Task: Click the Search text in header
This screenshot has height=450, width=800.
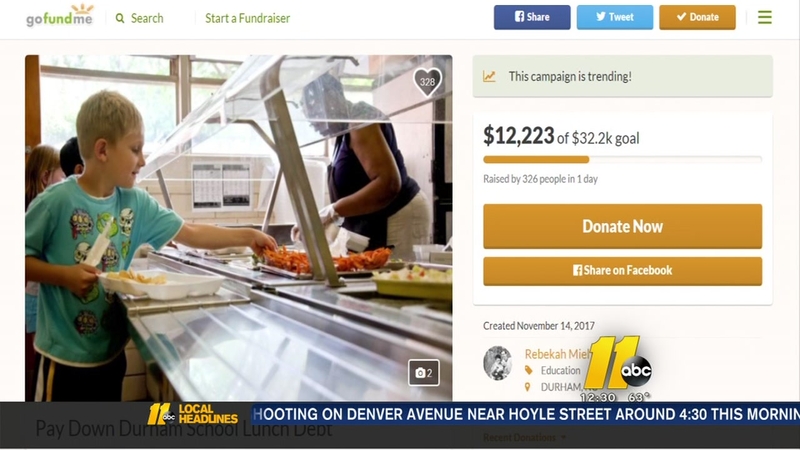Action: 147,18
